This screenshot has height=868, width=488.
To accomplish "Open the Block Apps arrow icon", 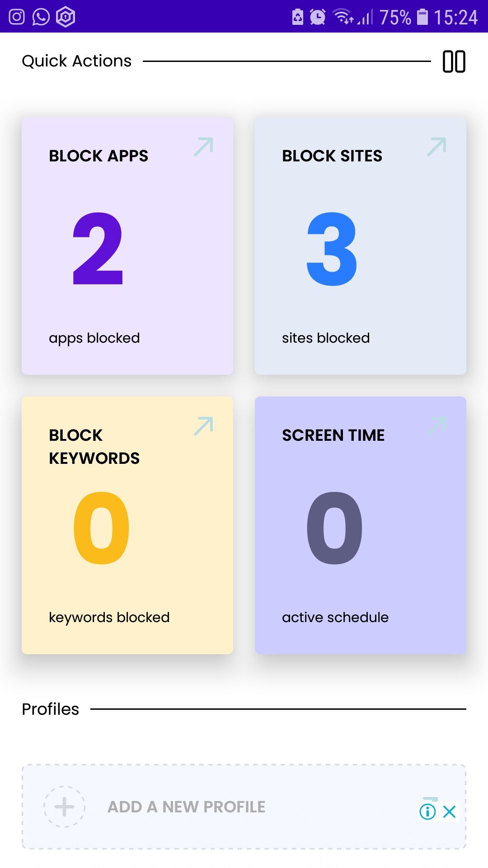I will pos(203,147).
